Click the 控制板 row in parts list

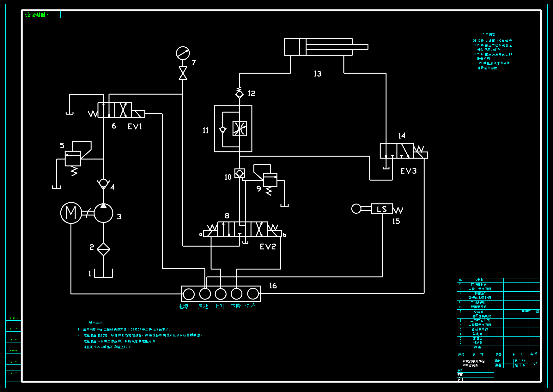(498, 280)
